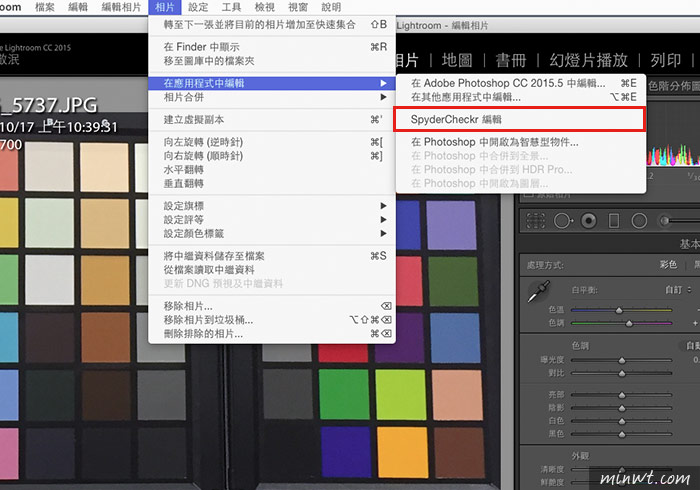
Task: Choose 從檔案讀取中繼資料
Action: point(272,270)
